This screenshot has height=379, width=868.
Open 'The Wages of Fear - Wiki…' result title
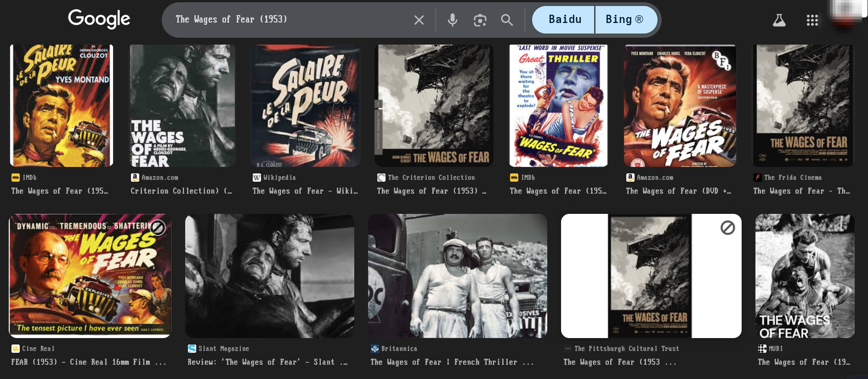tap(305, 191)
